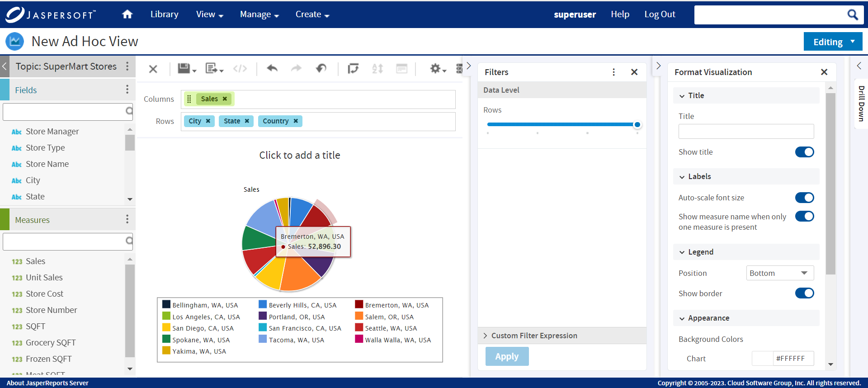
Task: Click the Chart background color swatch
Action: point(762,358)
